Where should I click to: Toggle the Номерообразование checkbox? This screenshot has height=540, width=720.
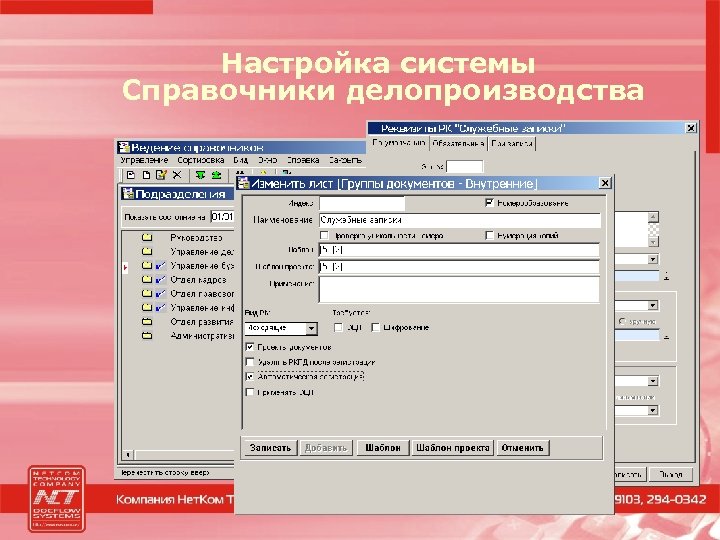(489, 202)
